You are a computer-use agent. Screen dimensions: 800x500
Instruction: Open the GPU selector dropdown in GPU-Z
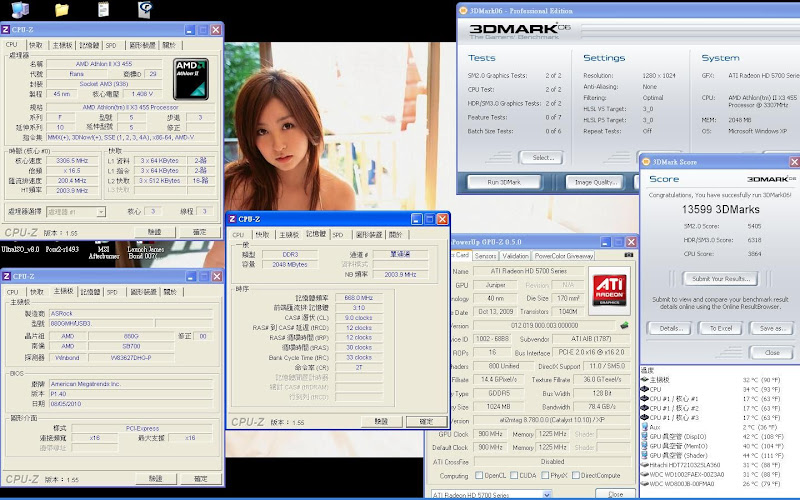coord(547,494)
